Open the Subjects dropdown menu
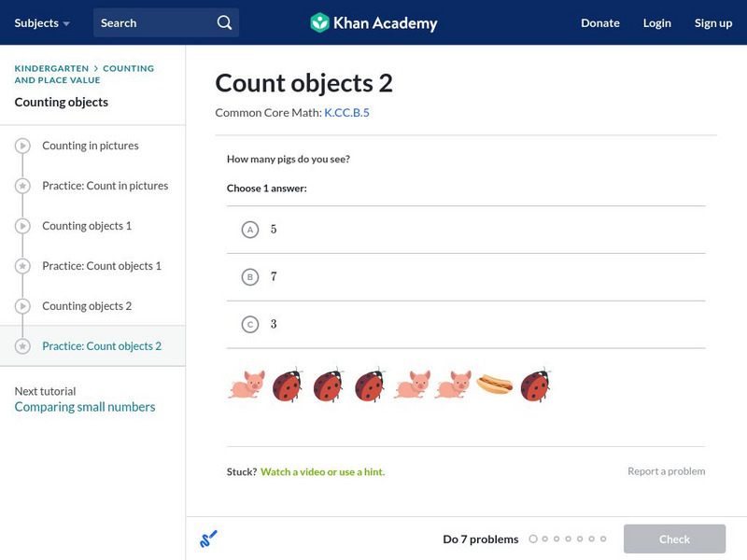This screenshot has height=560, width=747. click(x=42, y=22)
